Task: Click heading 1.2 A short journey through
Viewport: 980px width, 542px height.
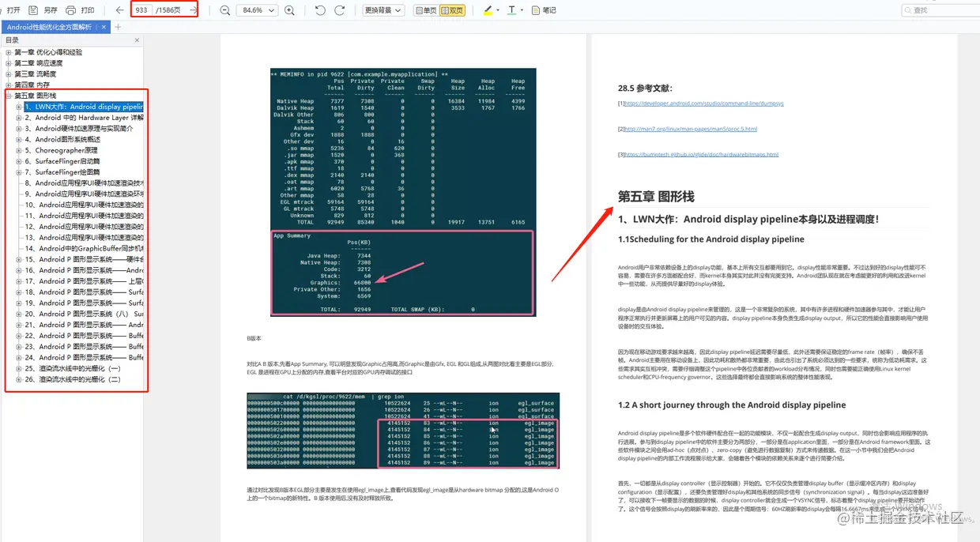Action: 732,405
